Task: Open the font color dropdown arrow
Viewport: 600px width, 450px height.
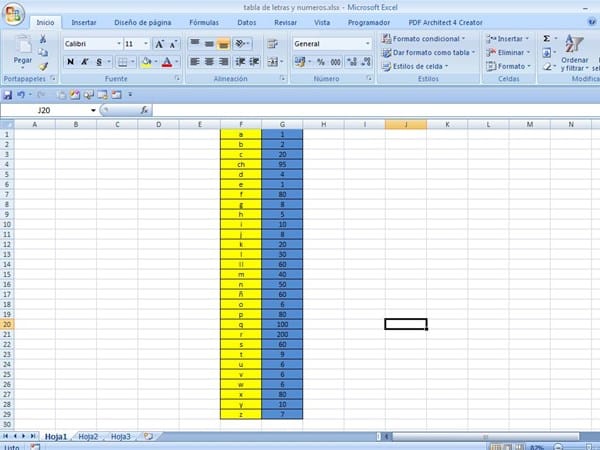Action: click(x=177, y=62)
